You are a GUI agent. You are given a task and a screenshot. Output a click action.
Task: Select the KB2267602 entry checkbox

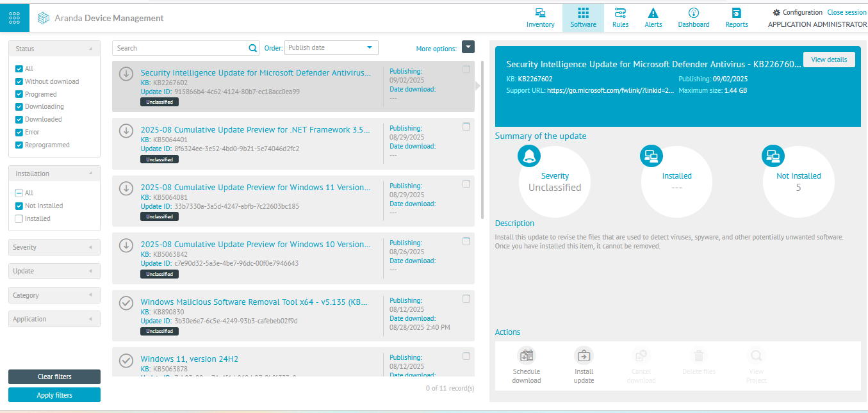[466, 70]
